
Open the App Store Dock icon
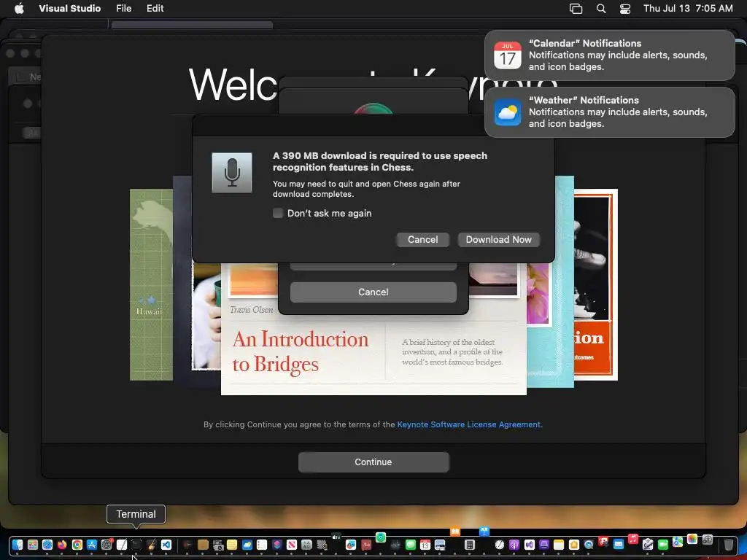[x=92, y=545]
